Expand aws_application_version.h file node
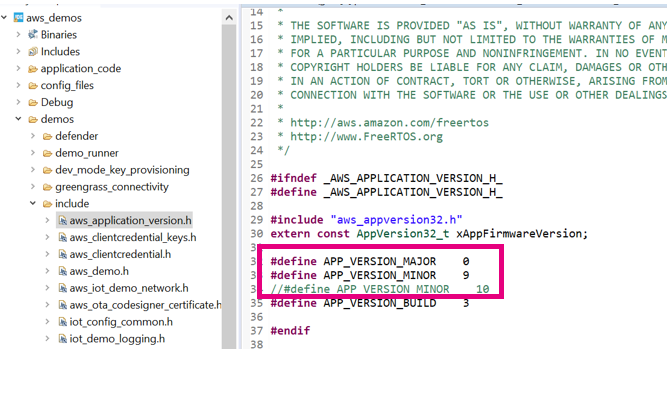The width and height of the screenshot is (667, 400). pyautogui.click(x=47, y=220)
